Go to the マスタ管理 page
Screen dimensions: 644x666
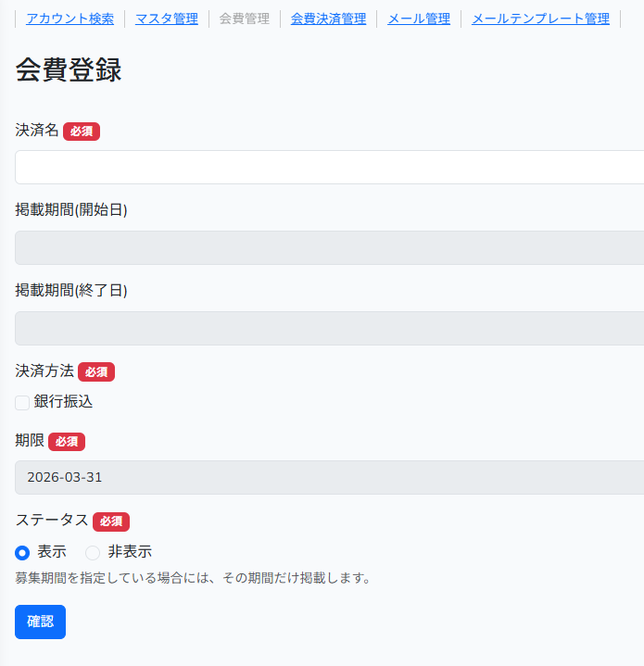click(166, 19)
